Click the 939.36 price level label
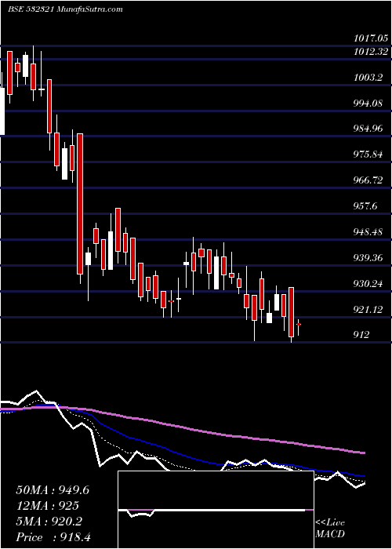 click(x=368, y=258)
